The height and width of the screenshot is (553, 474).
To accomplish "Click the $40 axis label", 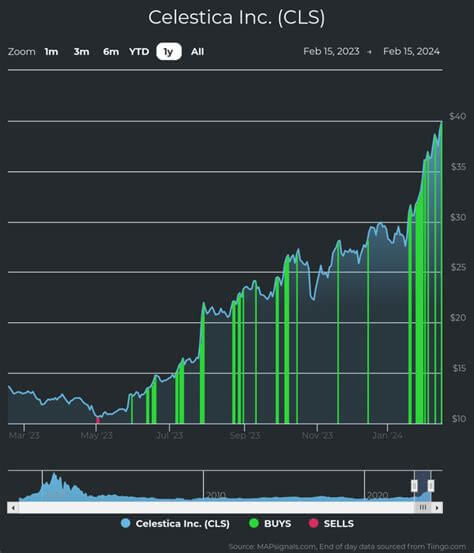I will point(457,116).
